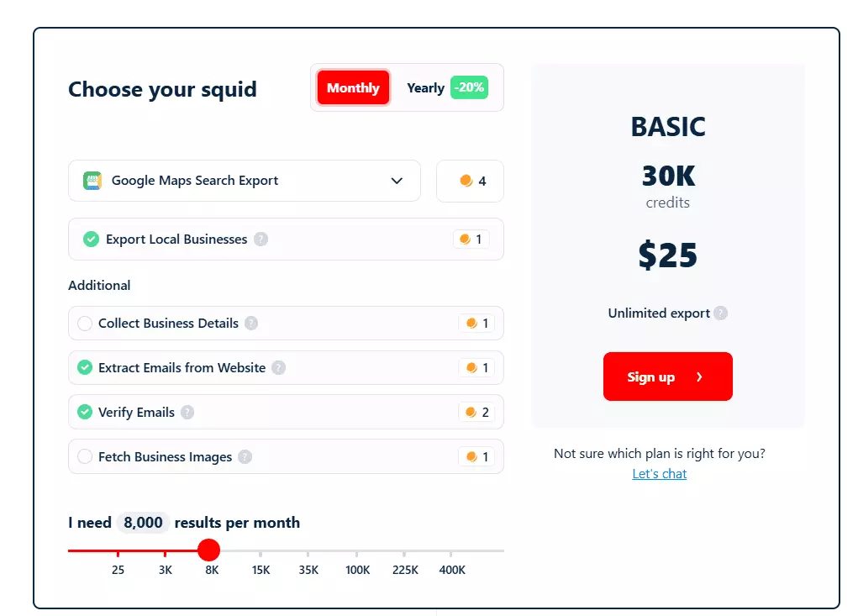
Task: Open the help icon next to Export Local Businesses
Action: coord(261,239)
